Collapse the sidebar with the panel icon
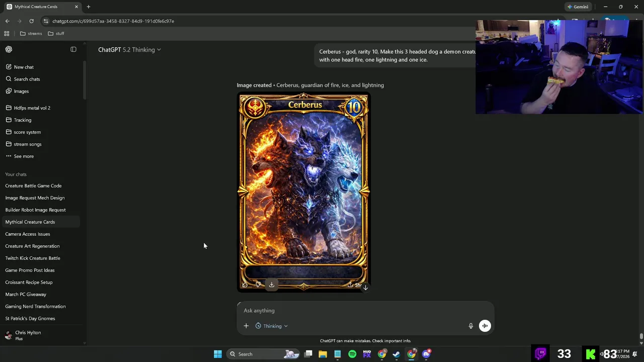Screen dimensions: 644x362 click(73, 49)
